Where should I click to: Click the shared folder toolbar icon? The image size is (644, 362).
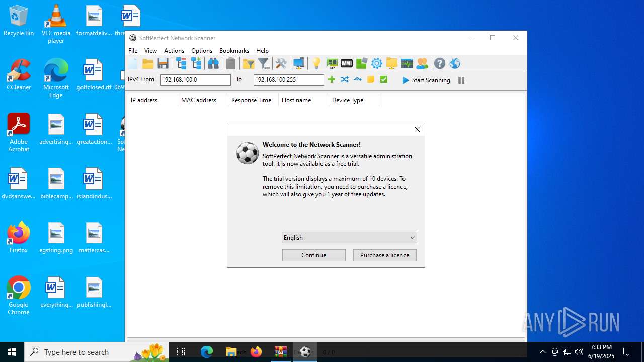click(392, 63)
